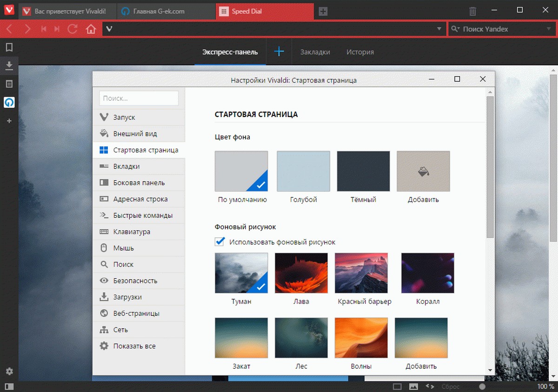This screenshot has height=392, width=558.
Task: Click the Сброс zoom reset button
Action: 450,386
